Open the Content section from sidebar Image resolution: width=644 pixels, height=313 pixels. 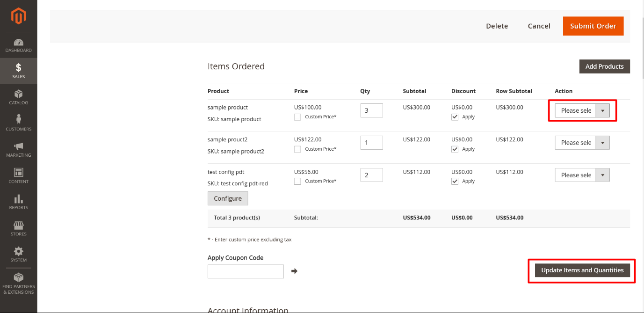click(x=18, y=173)
